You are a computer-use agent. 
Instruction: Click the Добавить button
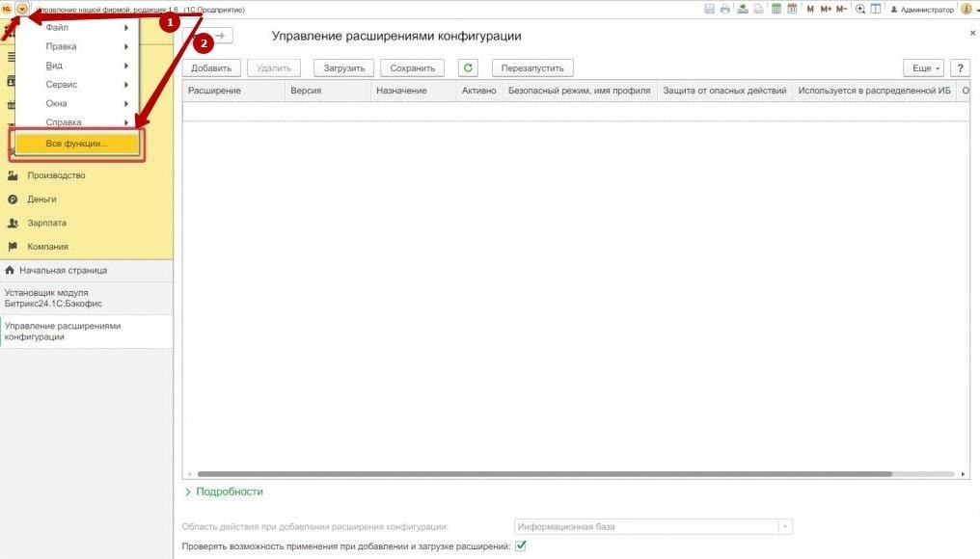tap(211, 68)
